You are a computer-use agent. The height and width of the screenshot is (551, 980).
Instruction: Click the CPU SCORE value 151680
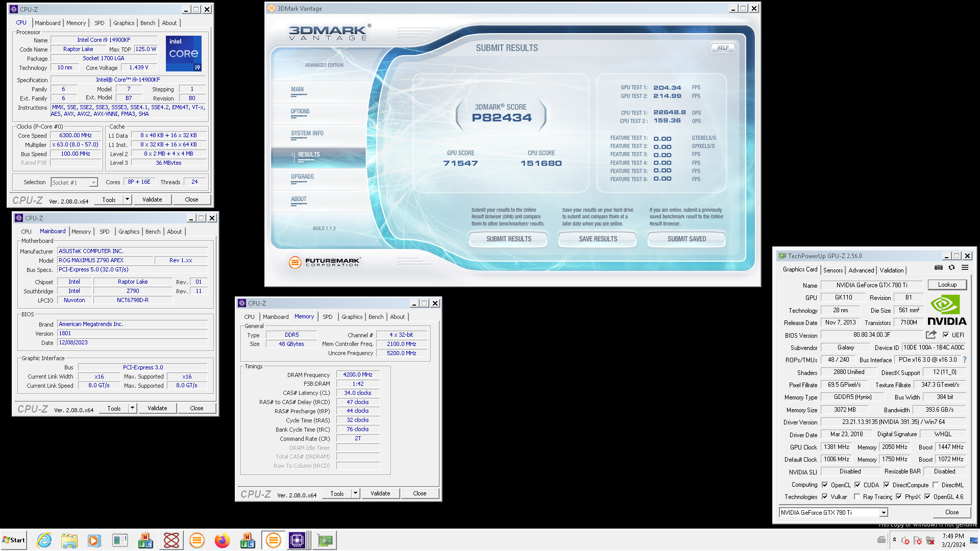[541, 163]
